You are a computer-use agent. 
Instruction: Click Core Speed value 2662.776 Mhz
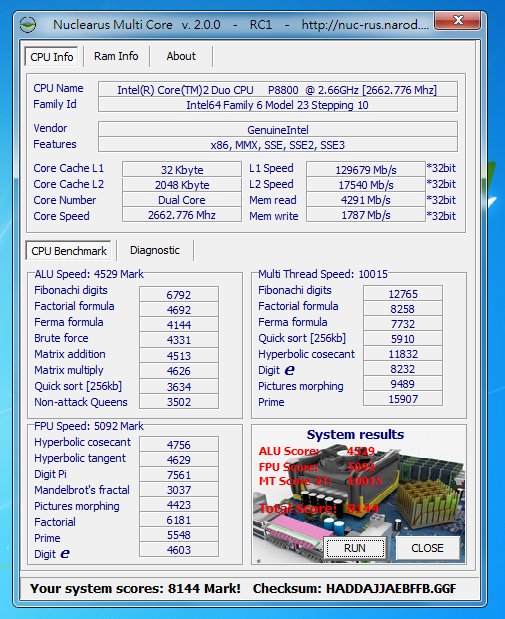pos(182,215)
